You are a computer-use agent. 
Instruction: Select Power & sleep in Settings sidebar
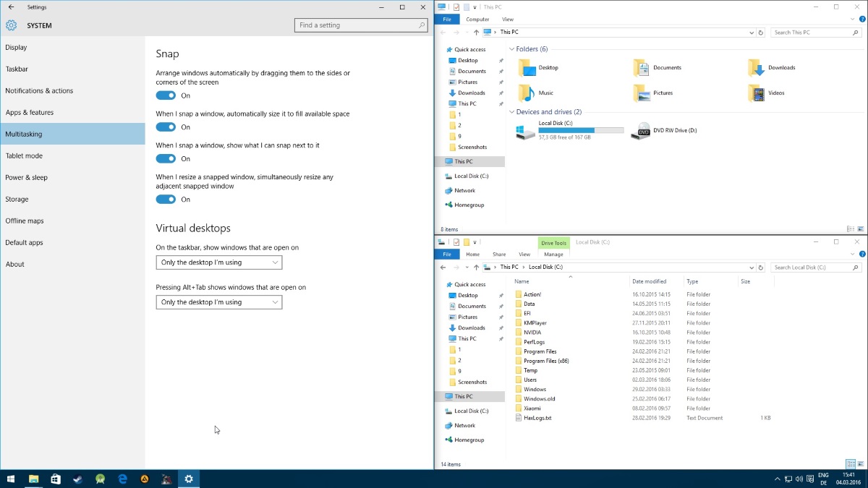(x=27, y=178)
